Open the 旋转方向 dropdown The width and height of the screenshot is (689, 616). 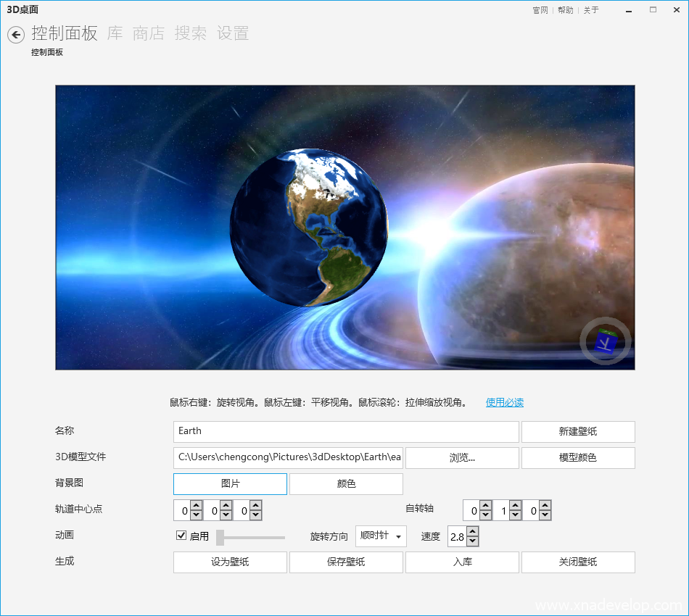pos(381,536)
